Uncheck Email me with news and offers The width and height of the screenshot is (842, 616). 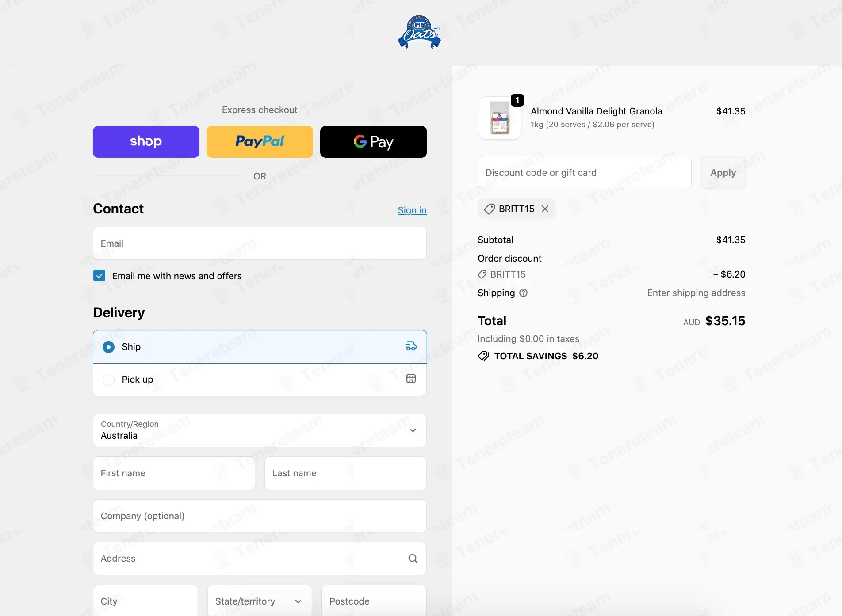(x=100, y=276)
